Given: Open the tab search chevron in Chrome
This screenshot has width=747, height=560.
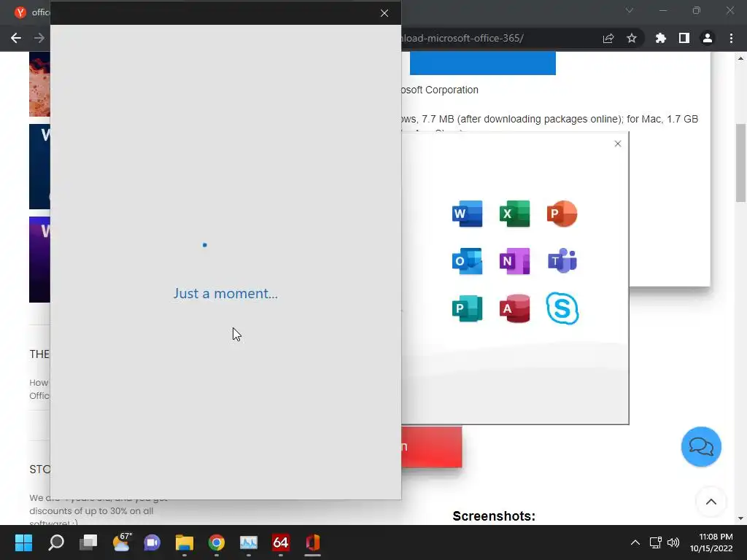Looking at the screenshot, I should (630, 10).
